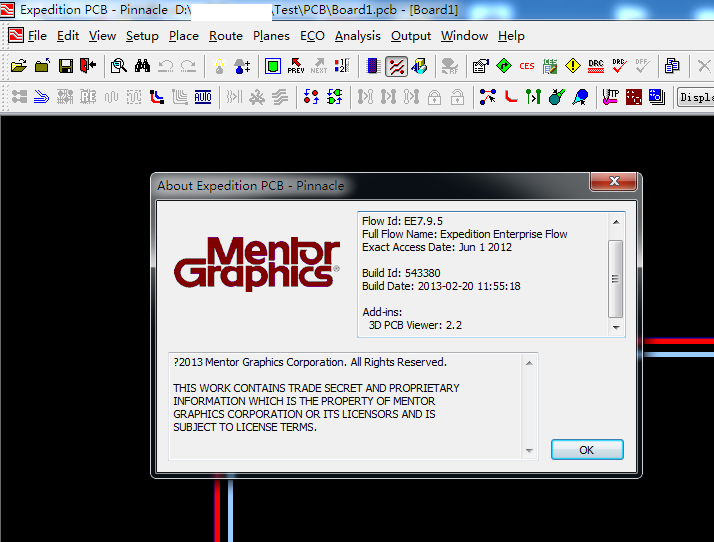Click copyright text scrollbar down arrow
714x542 pixels.
coord(529,450)
